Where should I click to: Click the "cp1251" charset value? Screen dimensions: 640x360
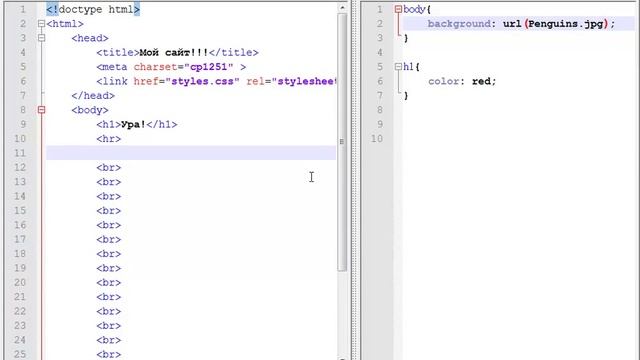click(x=209, y=67)
